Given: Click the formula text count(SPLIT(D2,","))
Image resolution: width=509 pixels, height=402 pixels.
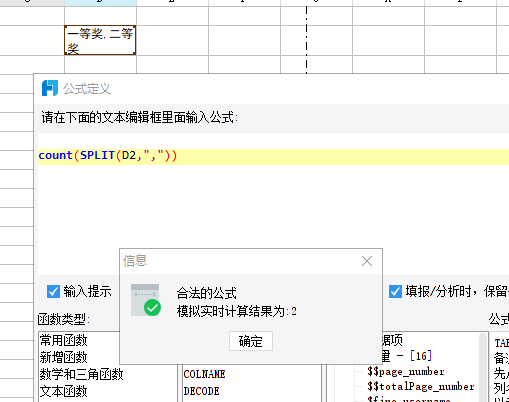Looking at the screenshot, I should [x=108, y=155].
